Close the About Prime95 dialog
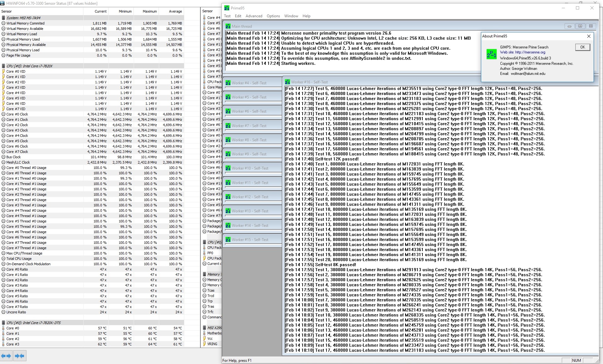The height and width of the screenshot is (364, 603). click(589, 36)
